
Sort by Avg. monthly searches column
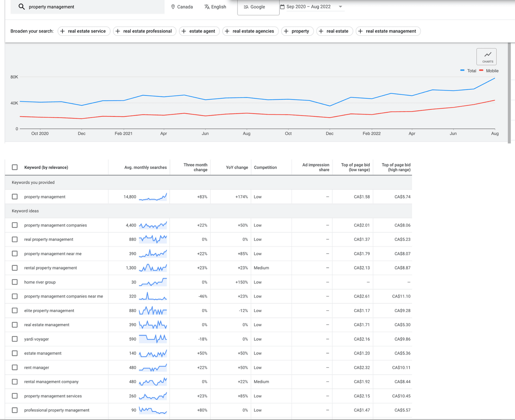pyautogui.click(x=146, y=167)
